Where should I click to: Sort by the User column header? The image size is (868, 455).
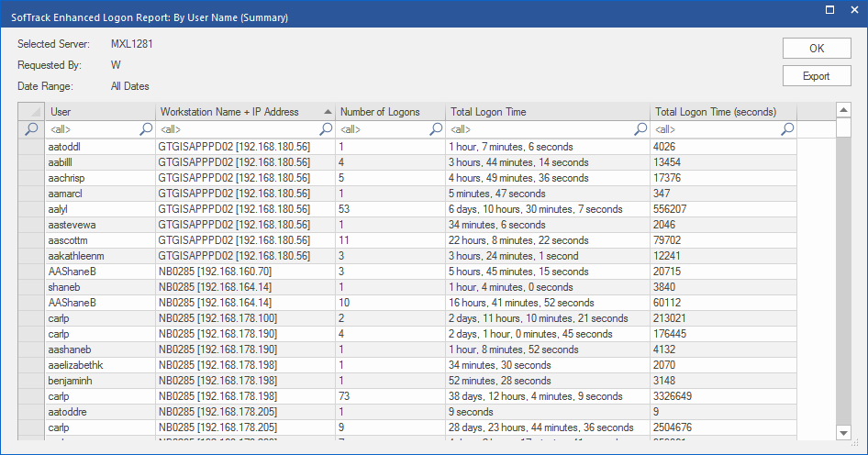click(x=99, y=112)
